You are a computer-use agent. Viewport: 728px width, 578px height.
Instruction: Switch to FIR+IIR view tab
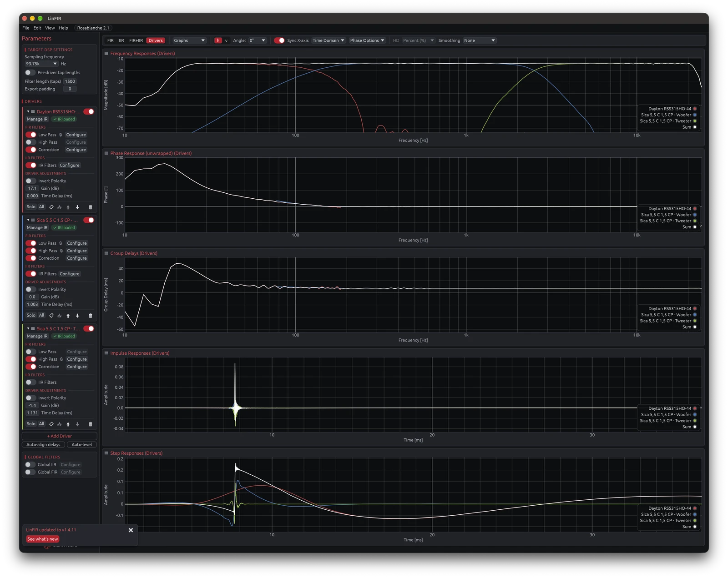136,40
